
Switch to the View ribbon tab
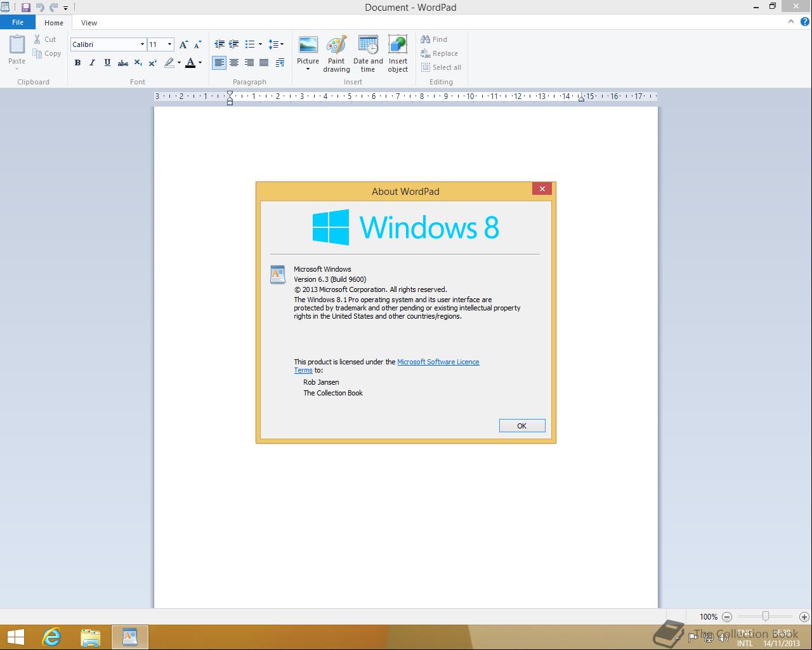tap(89, 23)
